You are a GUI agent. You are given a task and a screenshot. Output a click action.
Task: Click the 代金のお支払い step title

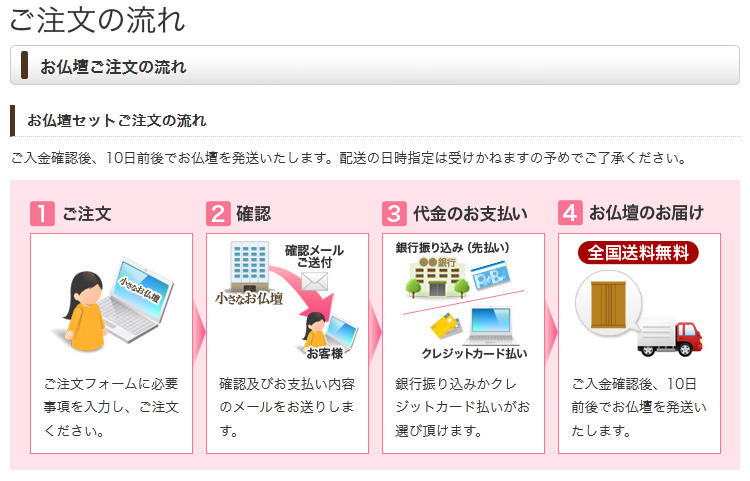click(x=470, y=214)
